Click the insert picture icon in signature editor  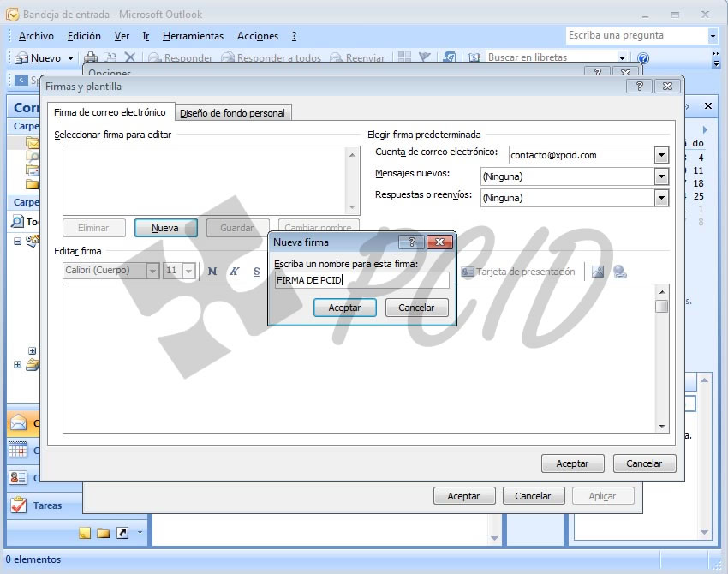pos(598,272)
